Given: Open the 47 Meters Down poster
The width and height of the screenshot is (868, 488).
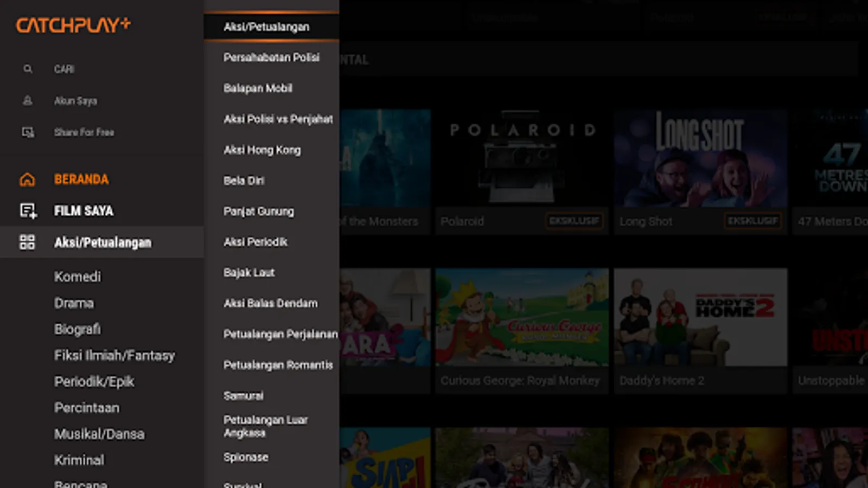Looking at the screenshot, I should [830, 158].
